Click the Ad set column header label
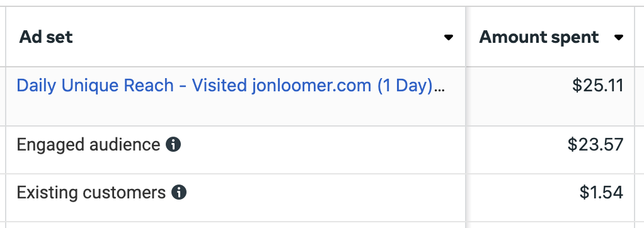Image resolution: width=644 pixels, height=228 pixels. (x=46, y=37)
